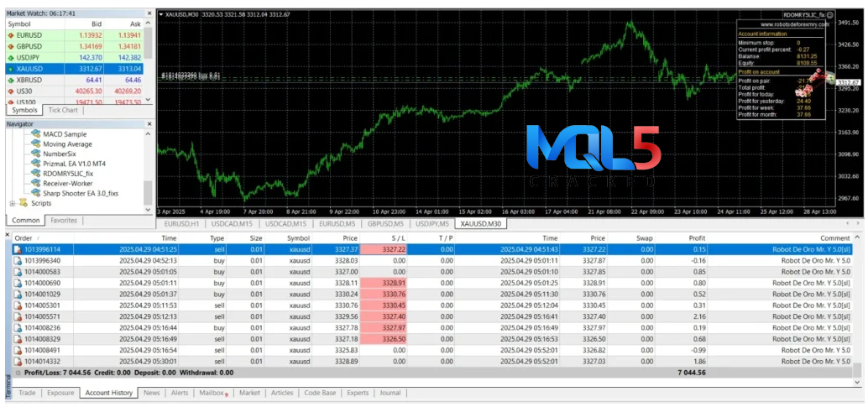Select the Sharp Shooter EA 3.0_fixs icon
This screenshot has width=868, height=407.
(36, 193)
